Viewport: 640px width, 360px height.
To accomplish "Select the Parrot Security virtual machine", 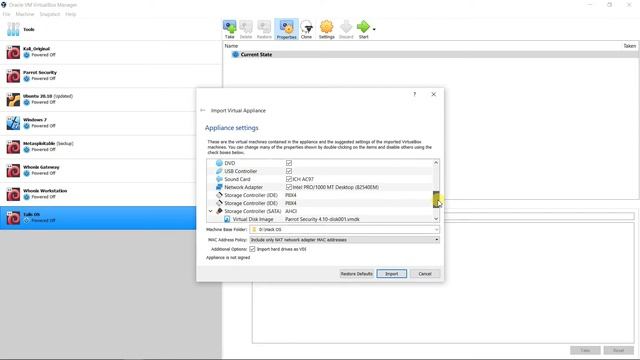I will click(111, 76).
